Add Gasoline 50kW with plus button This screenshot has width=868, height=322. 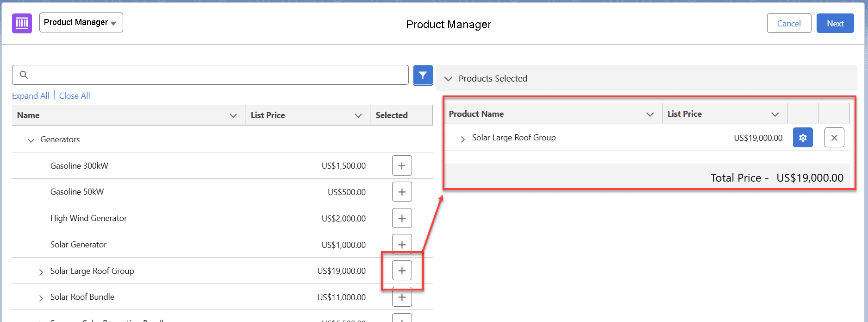(401, 192)
